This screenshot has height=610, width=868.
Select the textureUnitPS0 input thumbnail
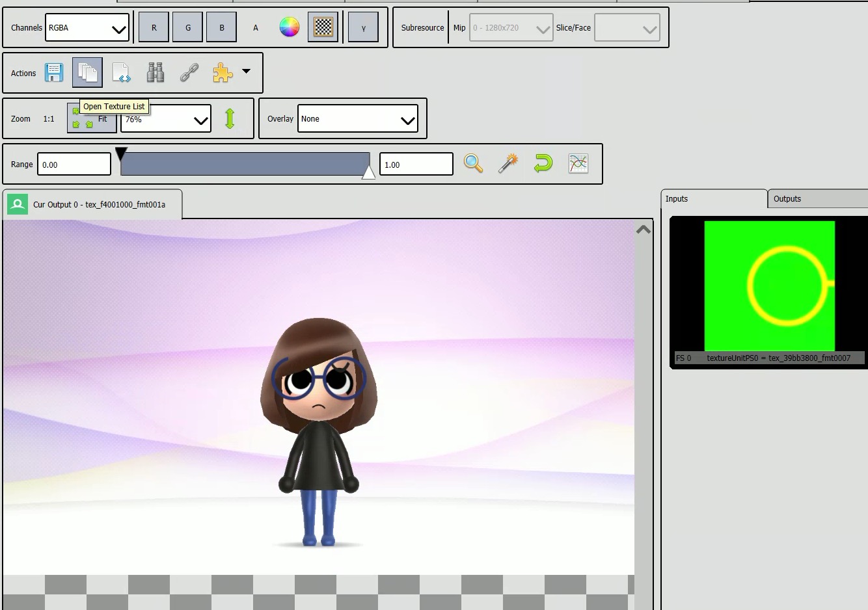[769, 287]
